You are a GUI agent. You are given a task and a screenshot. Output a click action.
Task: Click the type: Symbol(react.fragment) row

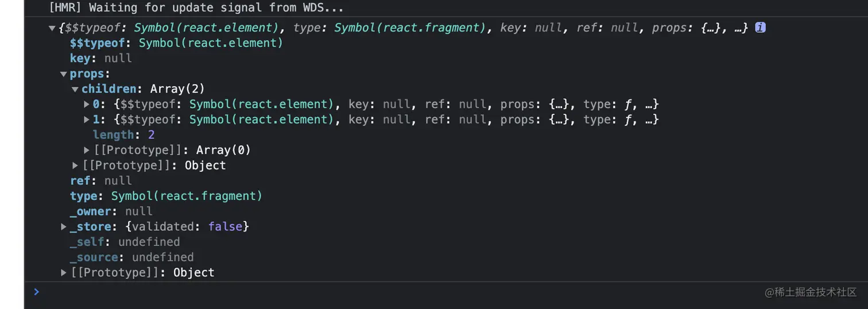(x=166, y=196)
